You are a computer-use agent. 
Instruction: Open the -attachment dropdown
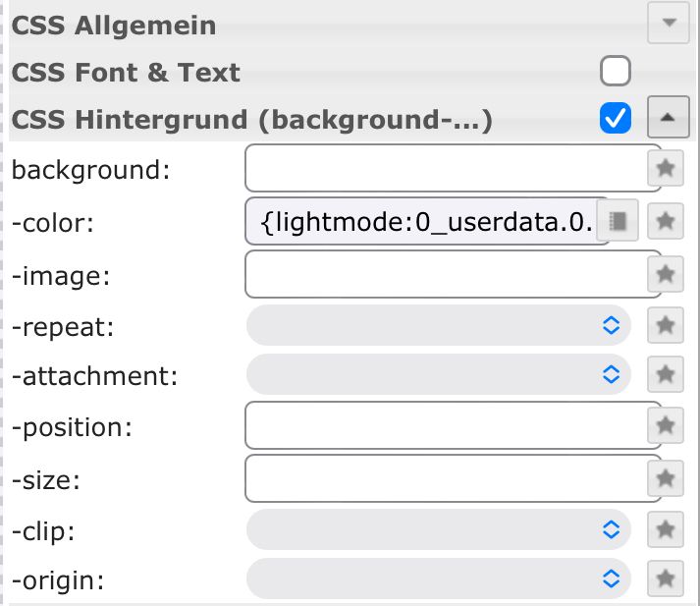coord(438,374)
